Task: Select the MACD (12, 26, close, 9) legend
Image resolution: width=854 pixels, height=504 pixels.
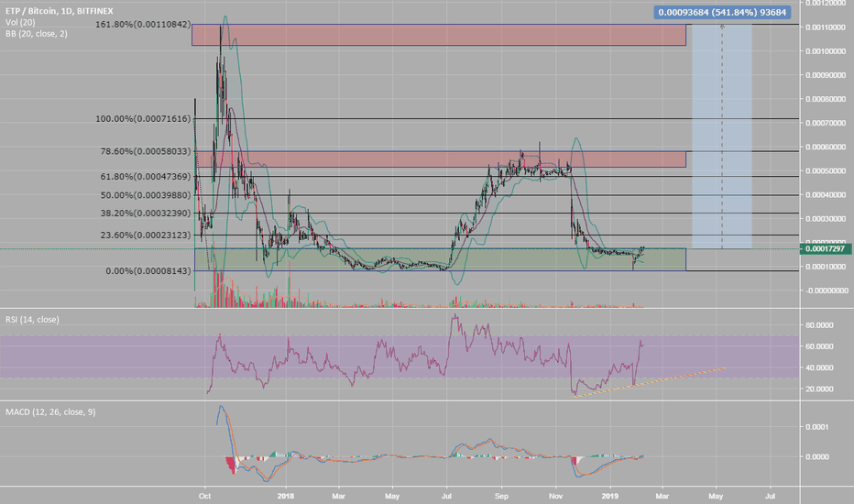Action: pos(50,412)
